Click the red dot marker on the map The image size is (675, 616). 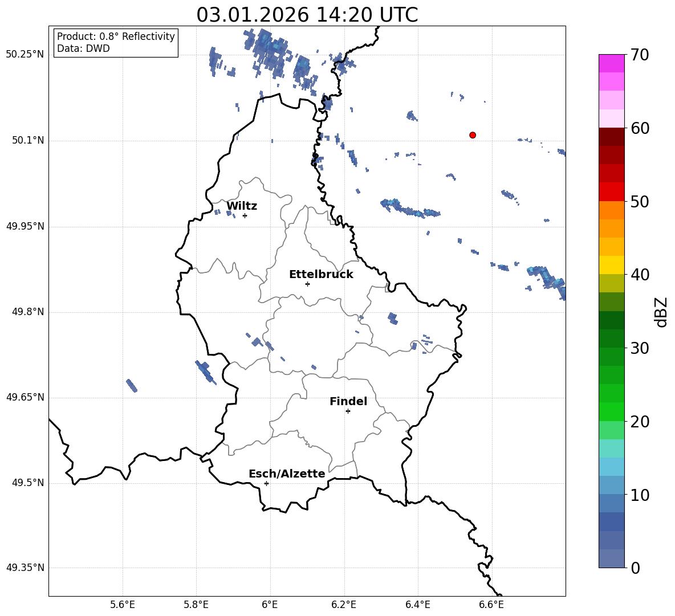[473, 135]
